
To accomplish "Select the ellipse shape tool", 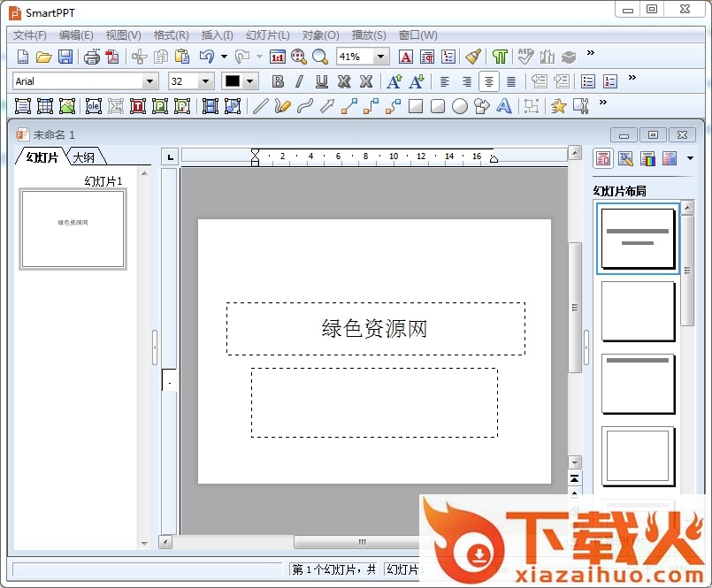I will (x=460, y=106).
